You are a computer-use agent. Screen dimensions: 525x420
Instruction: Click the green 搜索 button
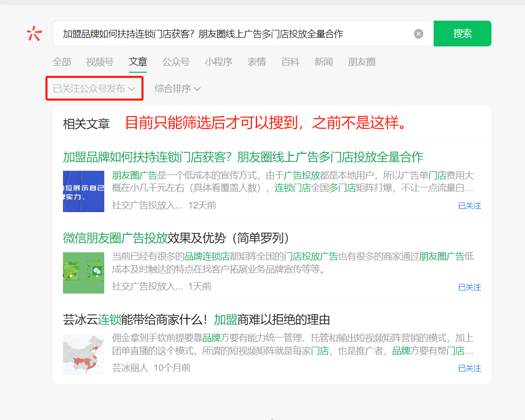coord(462,34)
